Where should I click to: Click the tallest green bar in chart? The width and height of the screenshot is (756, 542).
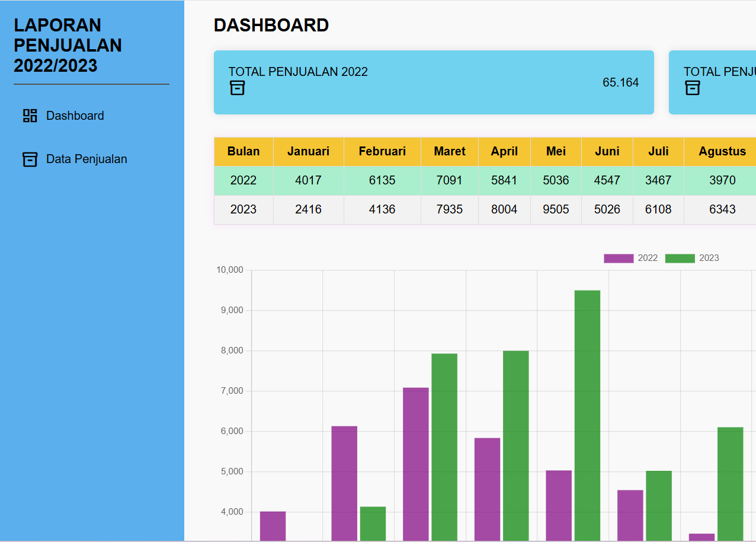tap(587, 415)
